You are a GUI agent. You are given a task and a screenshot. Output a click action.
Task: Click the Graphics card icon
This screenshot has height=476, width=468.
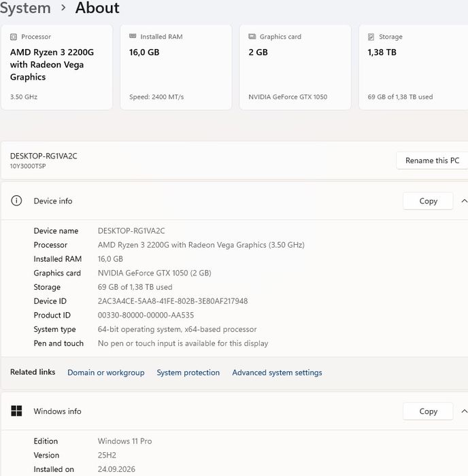tap(252, 37)
